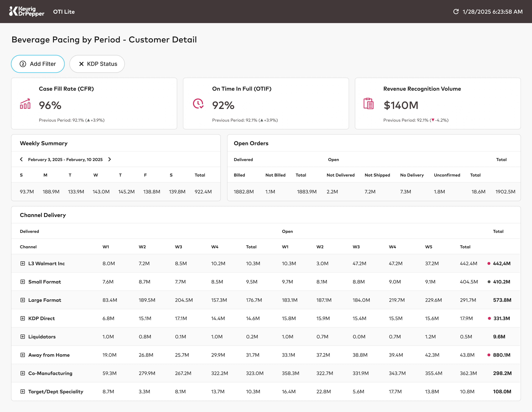532x412 pixels.
Task: Click the Revenue Recognition clipboard icon
Action: [x=368, y=104]
